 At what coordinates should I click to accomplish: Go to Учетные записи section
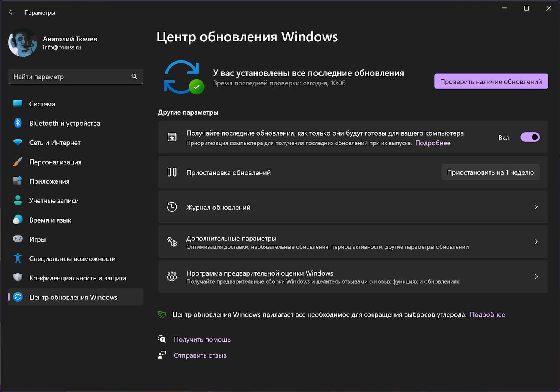tap(54, 200)
